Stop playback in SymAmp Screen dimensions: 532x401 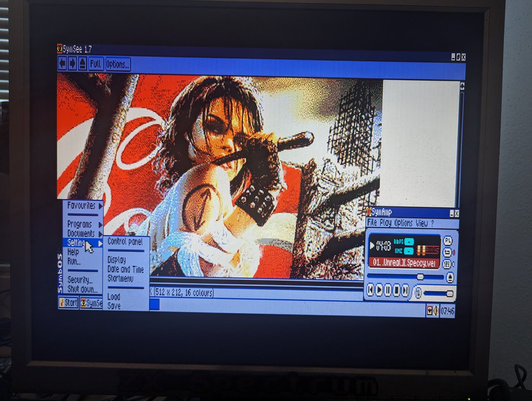(x=396, y=291)
